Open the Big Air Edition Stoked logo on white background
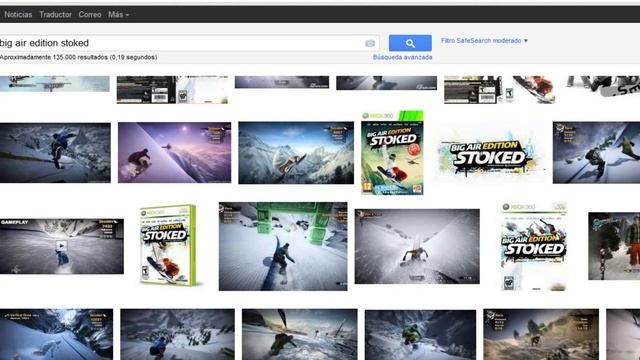 [489, 154]
